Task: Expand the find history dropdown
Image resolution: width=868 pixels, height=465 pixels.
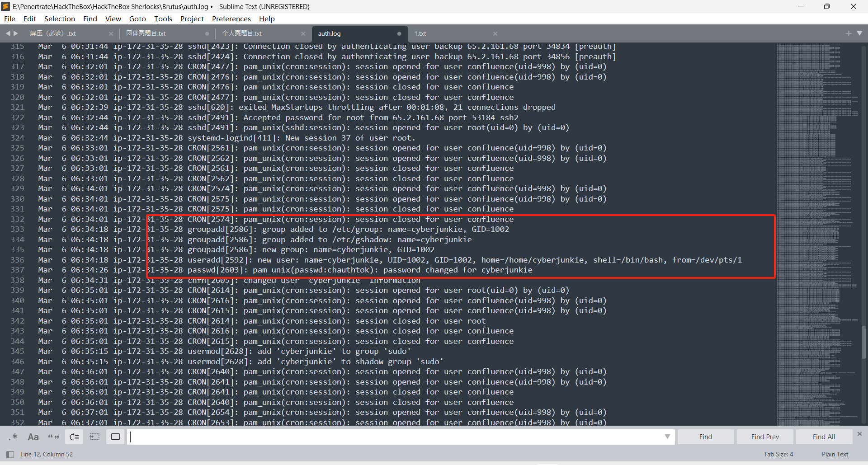Action: (667, 437)
